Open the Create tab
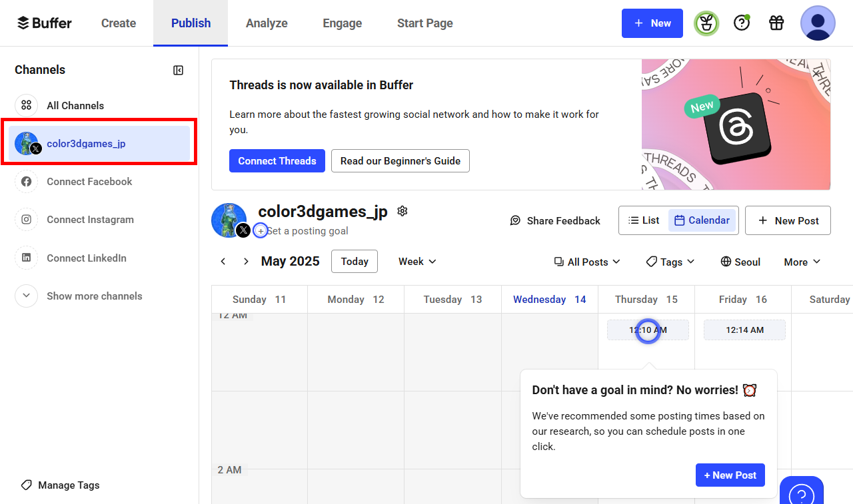 pos(119,23)
